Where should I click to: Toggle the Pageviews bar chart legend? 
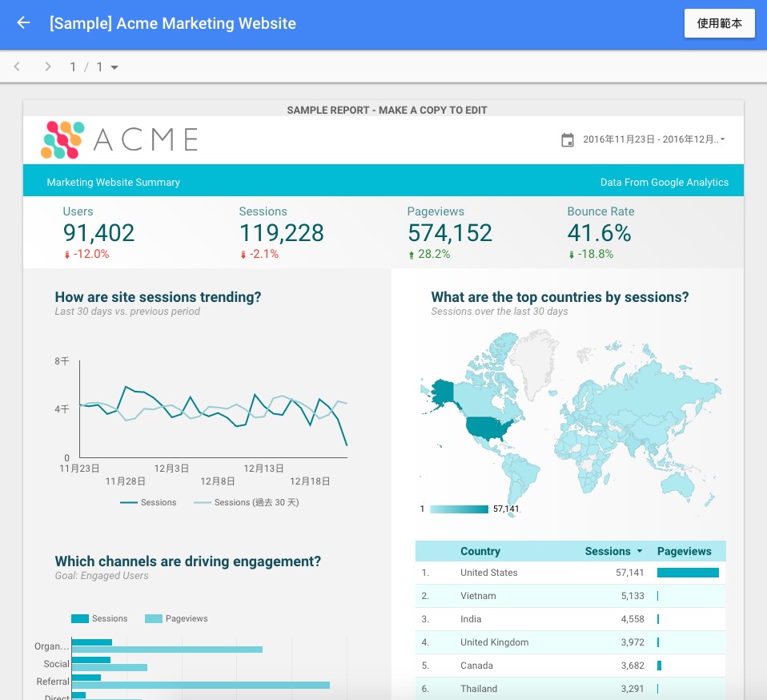[176, 619]
